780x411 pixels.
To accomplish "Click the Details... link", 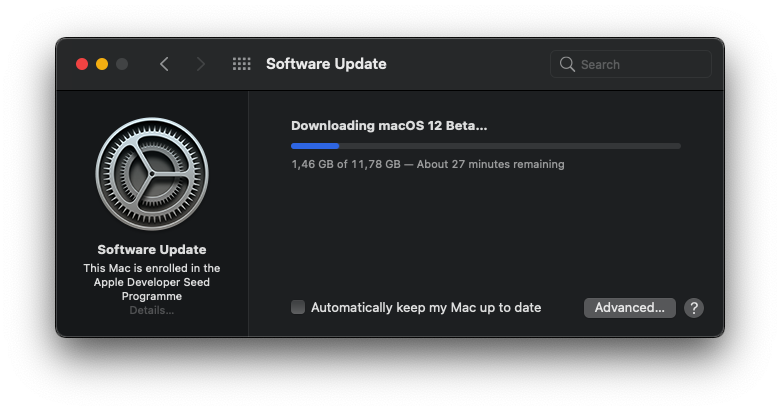I will (152, 311).
